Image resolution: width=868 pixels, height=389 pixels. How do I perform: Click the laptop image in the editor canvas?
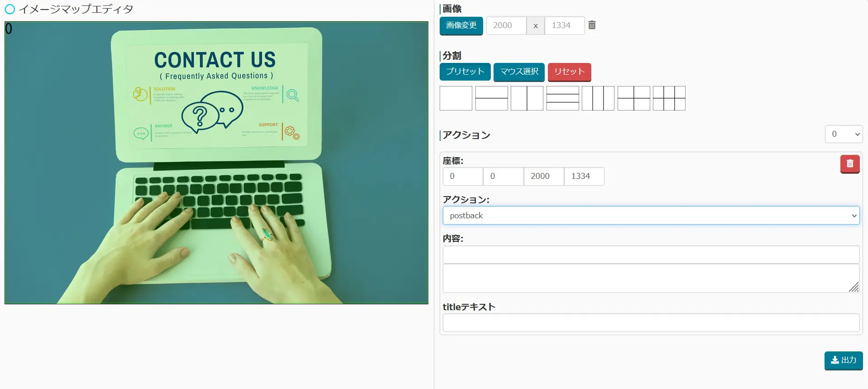(216, 163)
